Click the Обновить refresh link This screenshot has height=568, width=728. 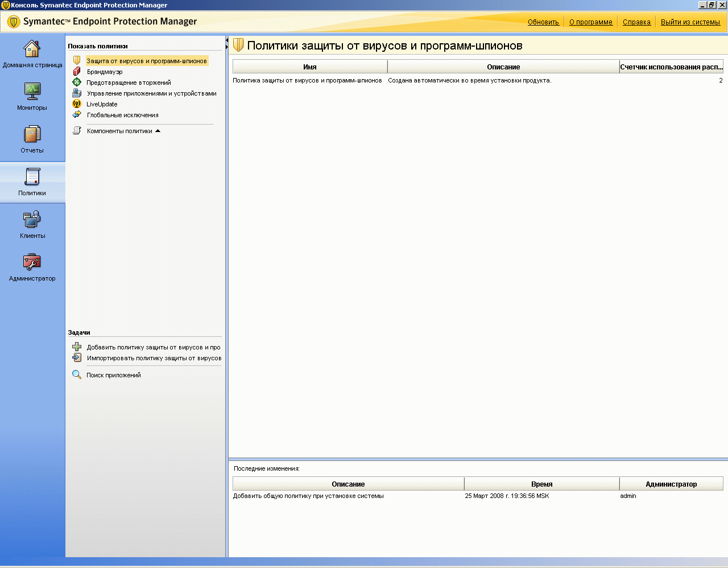point(543,22)
